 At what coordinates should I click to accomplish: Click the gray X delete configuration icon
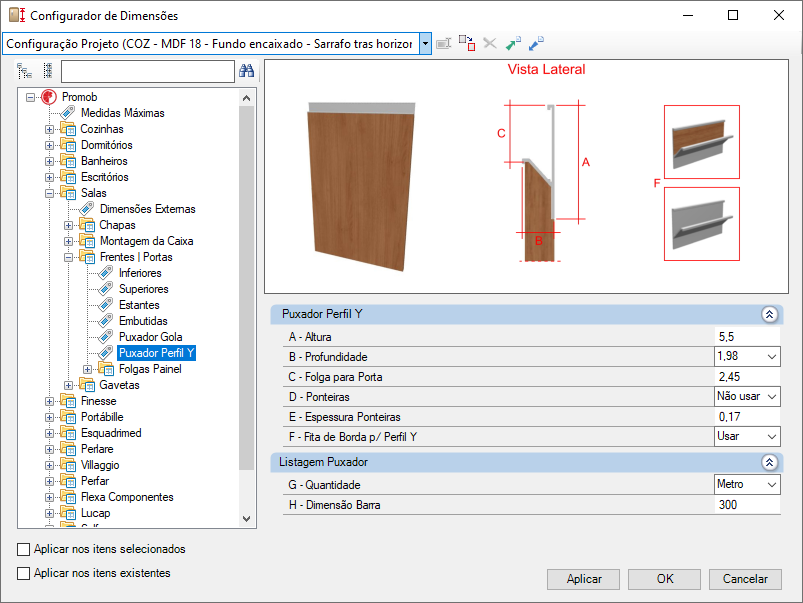[490, 44]
